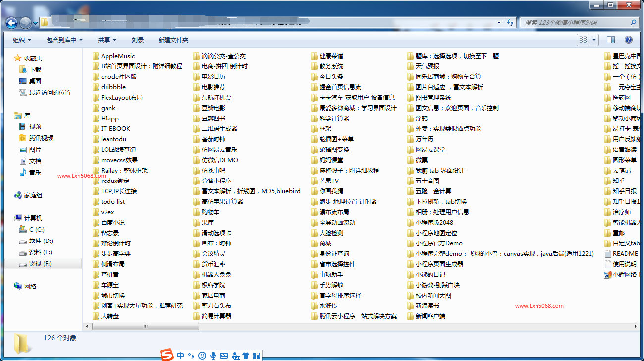Open the 包含到库中 menu
The image size is (644, 361).
(x=64, y=40)
